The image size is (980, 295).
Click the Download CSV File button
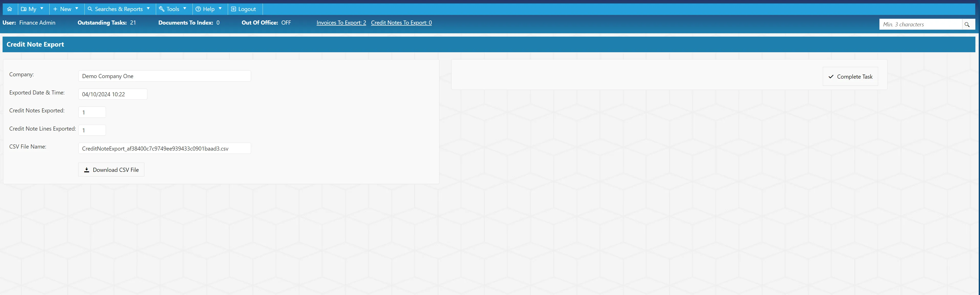point(111,170)
